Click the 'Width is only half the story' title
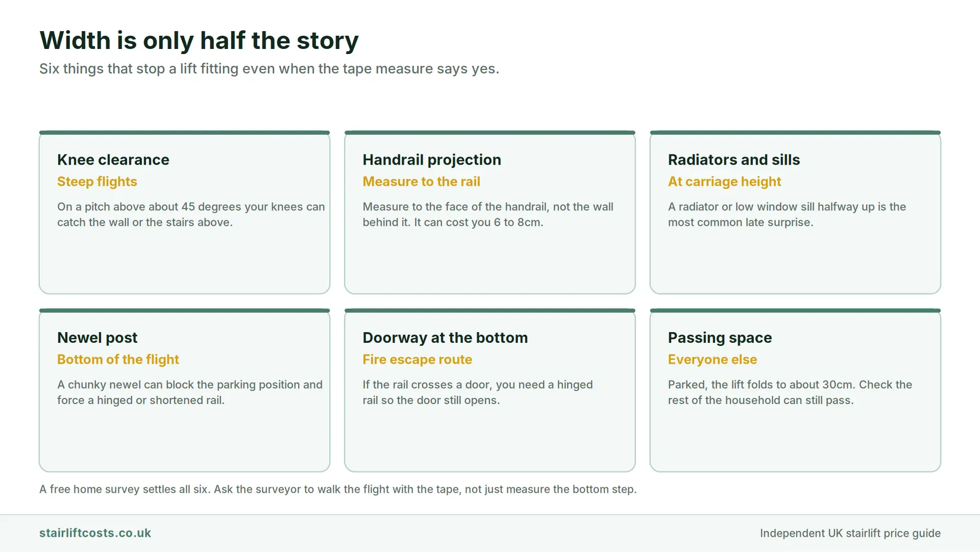Image resolution: width=980 pixels, height=552 pixels. [x=199, y=40]
